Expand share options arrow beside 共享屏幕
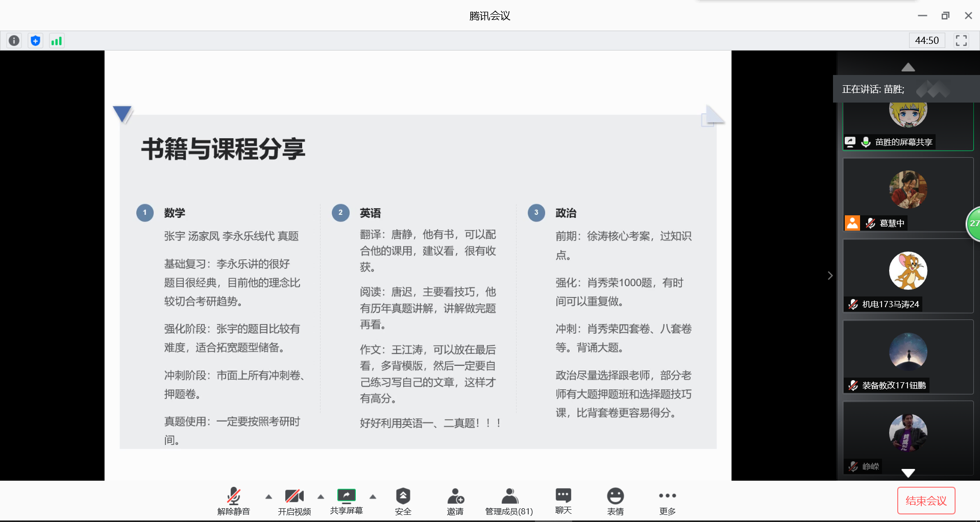Screen dimensions: 980x522 tap(373, 496)
